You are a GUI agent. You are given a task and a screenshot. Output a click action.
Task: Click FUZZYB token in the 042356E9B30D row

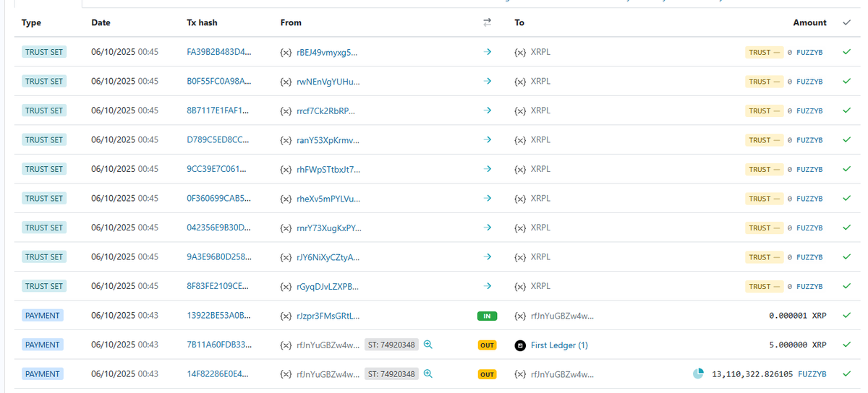809,228
